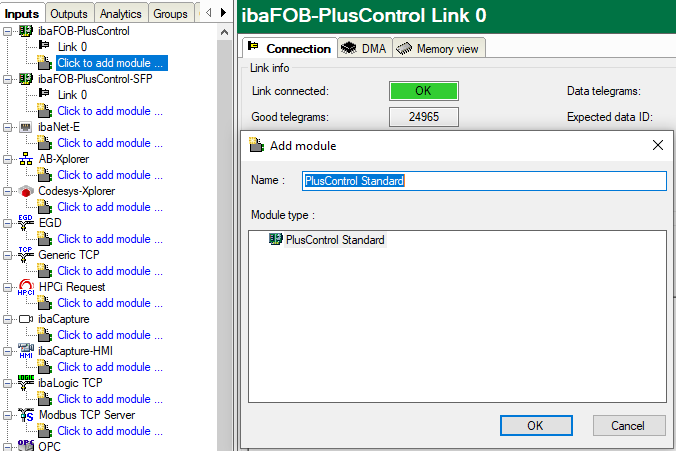Click 'Click to add module' under ibaCapture
This screenshot has width=676, height=451.
[110, 335]
